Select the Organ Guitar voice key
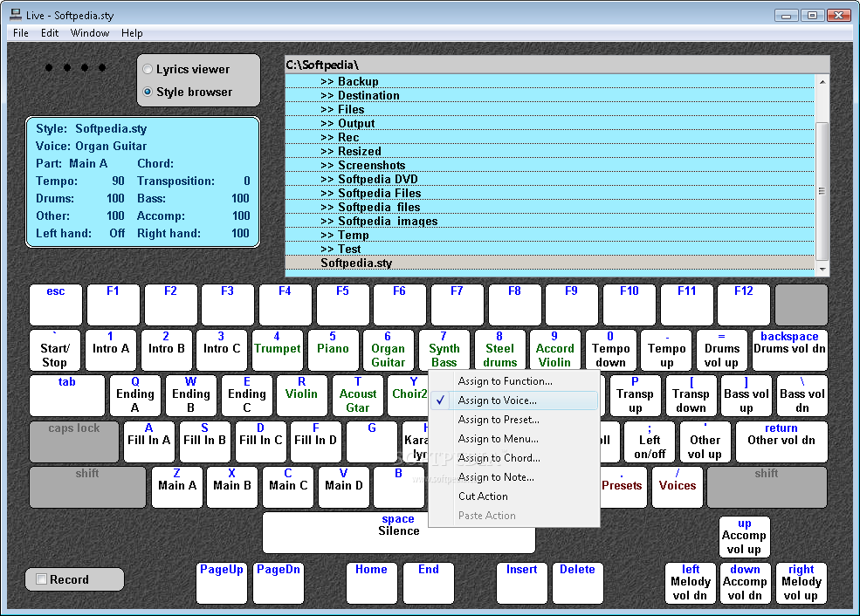 389,350
